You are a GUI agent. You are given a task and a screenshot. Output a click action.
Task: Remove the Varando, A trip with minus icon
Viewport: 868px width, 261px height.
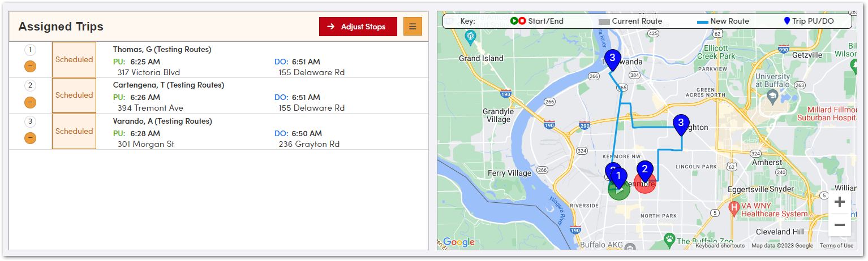point(31,138)
